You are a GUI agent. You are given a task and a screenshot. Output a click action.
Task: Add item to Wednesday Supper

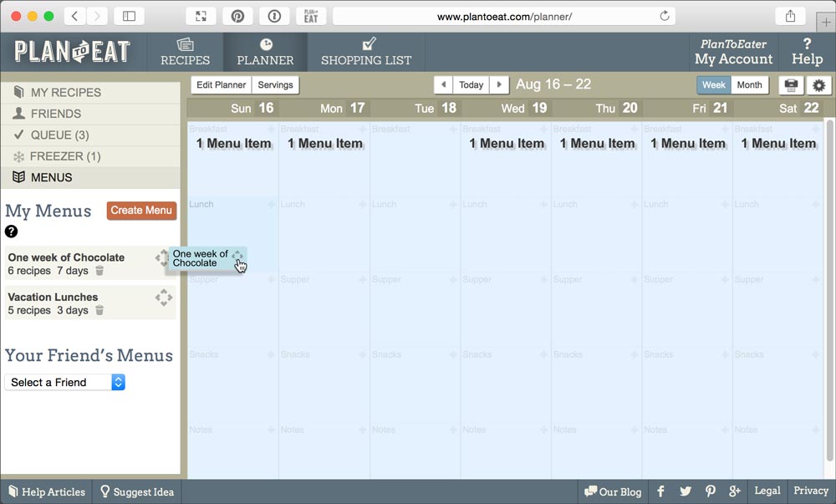(544, 279)
